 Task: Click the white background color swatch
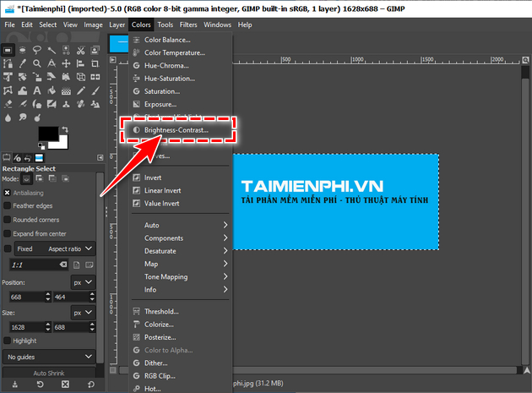point(63,144)
